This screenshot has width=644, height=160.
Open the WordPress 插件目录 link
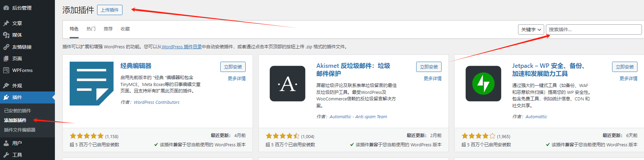(x=182, y=47)
